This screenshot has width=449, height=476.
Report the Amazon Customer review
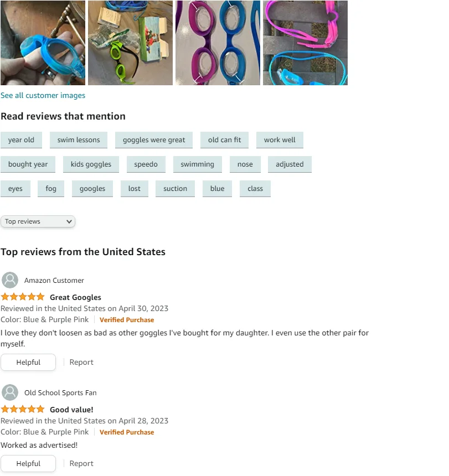[x=81, y=362]
